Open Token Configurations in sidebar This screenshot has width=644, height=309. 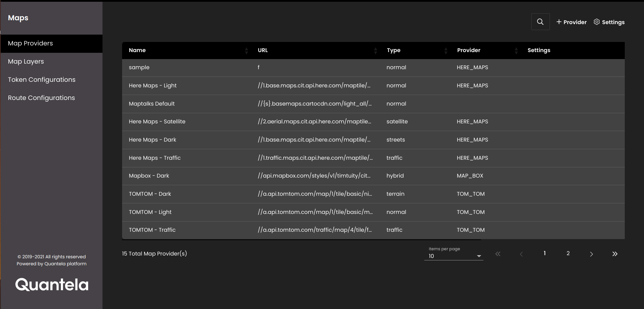(51, 80)
